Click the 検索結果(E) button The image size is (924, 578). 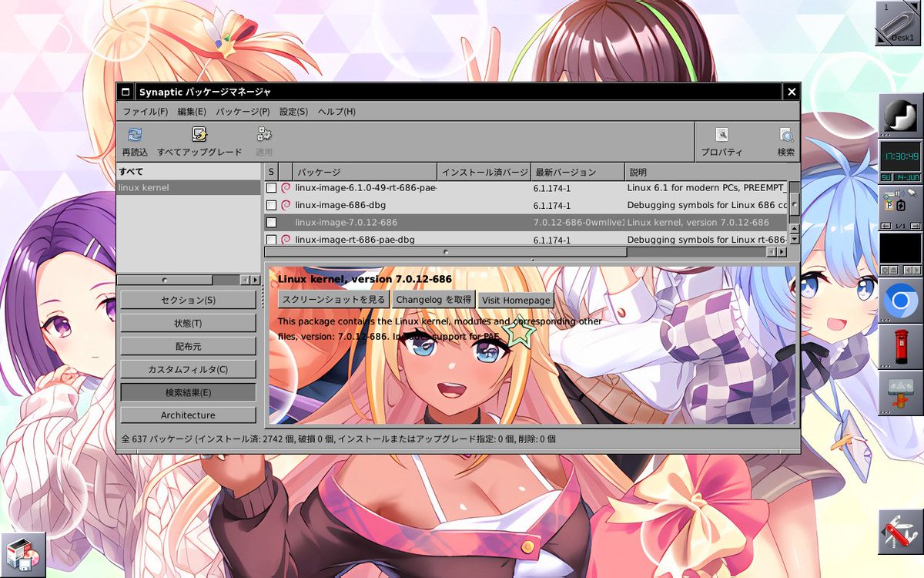pyautogui.click(x=188, y=392)
